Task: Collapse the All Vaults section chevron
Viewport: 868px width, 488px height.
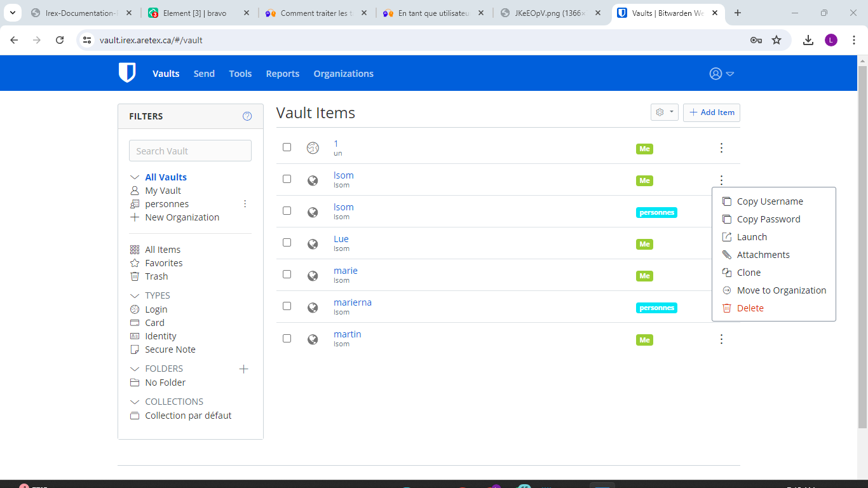Action: tap(134, 177)
